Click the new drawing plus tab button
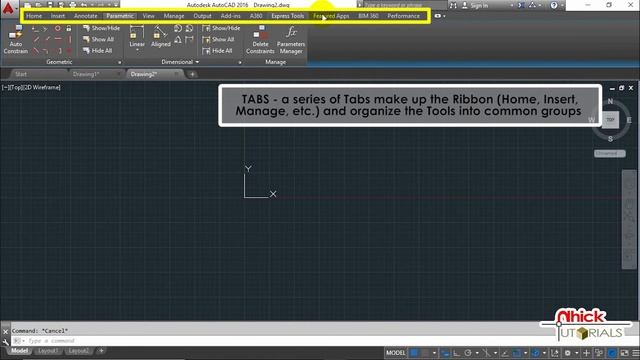This screenshot has width=640, height=360. (x=192, y=74)
